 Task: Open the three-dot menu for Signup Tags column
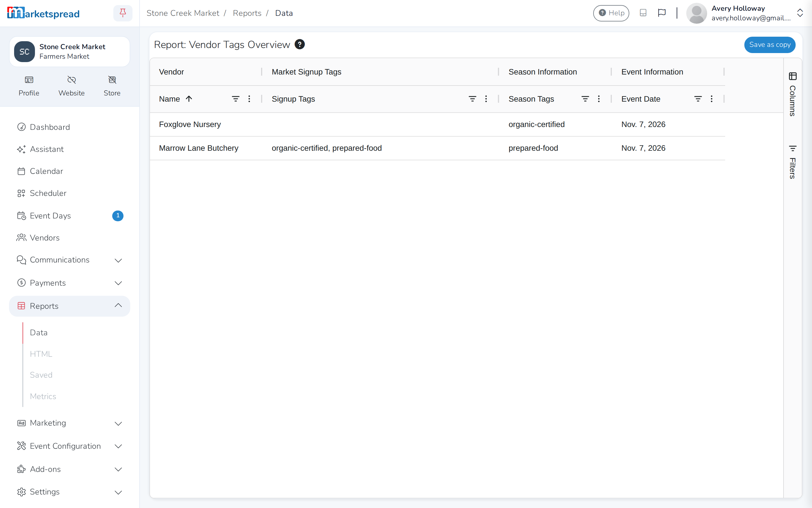pyautogui.click(x=486, y=99)
